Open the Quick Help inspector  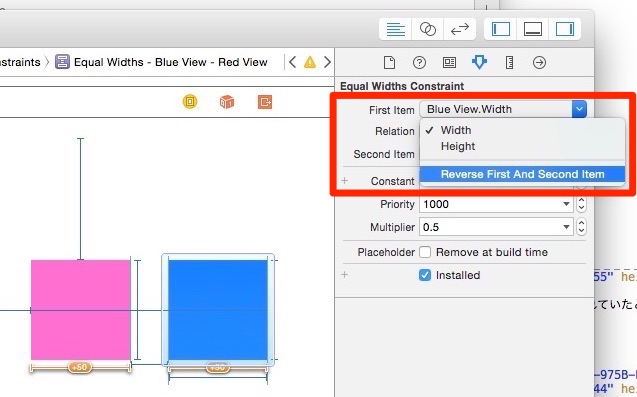coord(419,63)
